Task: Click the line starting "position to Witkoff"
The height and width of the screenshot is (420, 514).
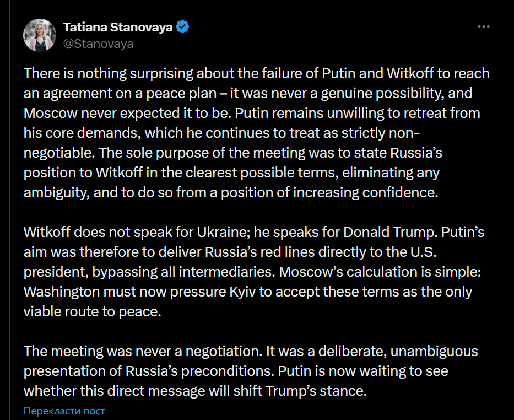Action: [231, 172]
